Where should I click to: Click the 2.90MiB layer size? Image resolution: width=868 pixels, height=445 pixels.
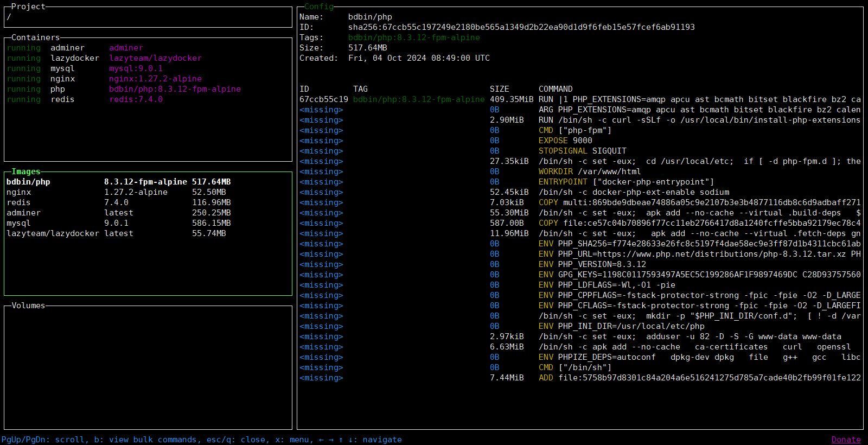pos(507,120)
